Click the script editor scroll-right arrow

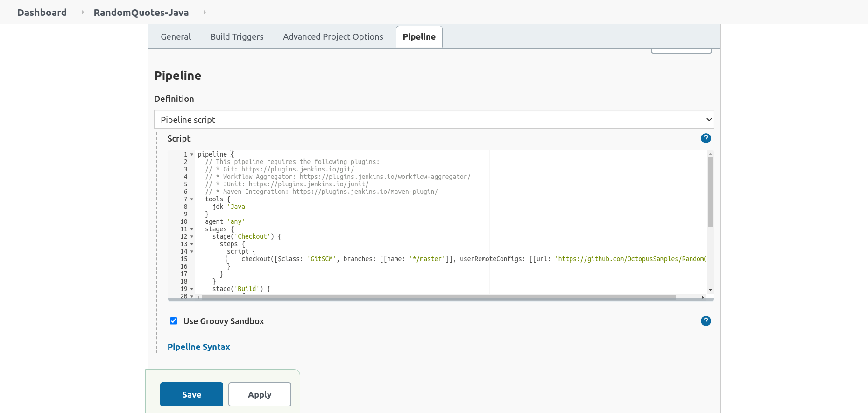coord(703,297)
